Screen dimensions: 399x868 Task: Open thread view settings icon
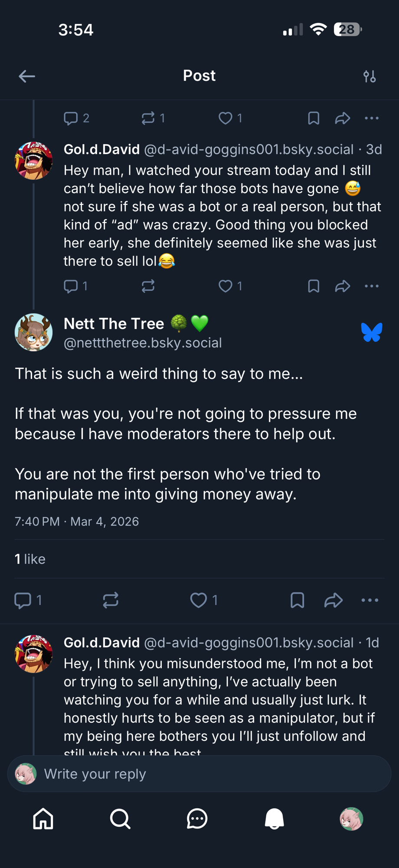370,76
